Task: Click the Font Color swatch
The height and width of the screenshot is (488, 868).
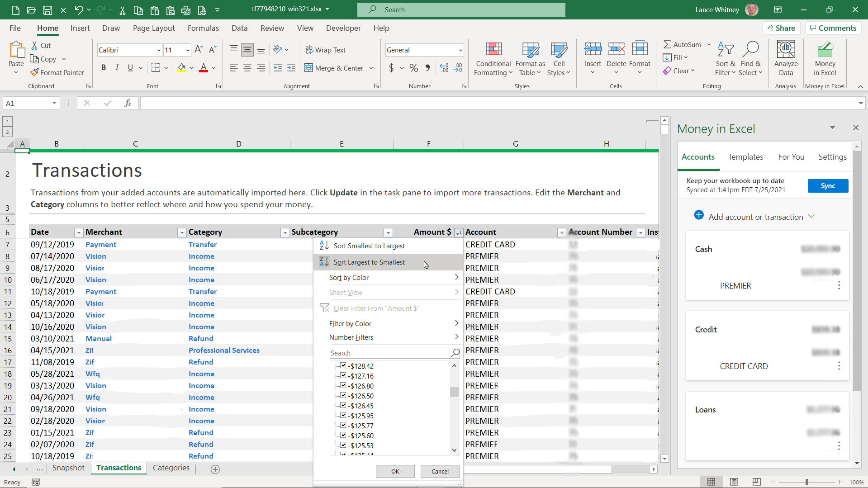Action: click(204, 68)
